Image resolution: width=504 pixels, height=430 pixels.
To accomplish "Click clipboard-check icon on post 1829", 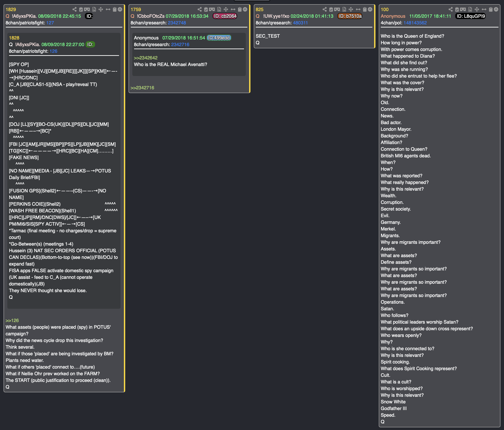I will pos(81,10).
